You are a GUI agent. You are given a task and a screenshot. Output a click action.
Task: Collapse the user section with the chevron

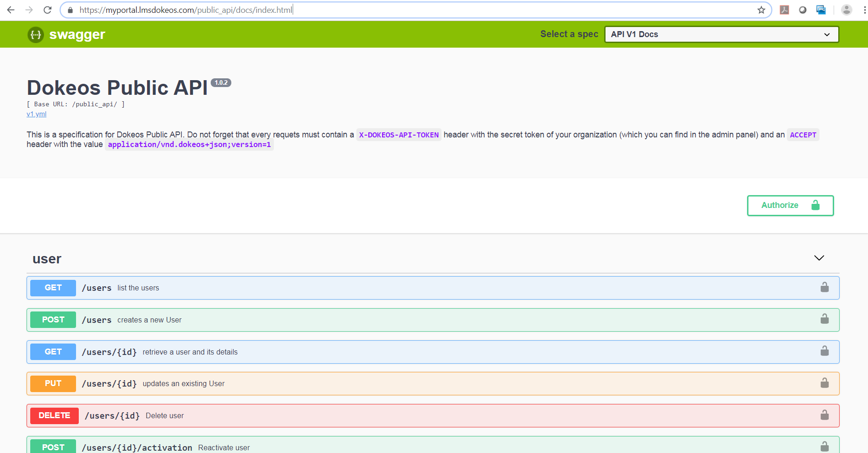tap(819, 258)
